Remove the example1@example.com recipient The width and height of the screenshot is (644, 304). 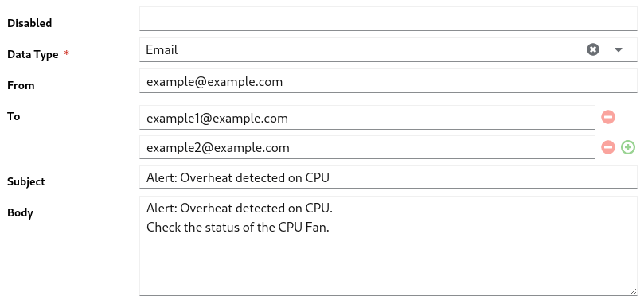pos(608,117)
